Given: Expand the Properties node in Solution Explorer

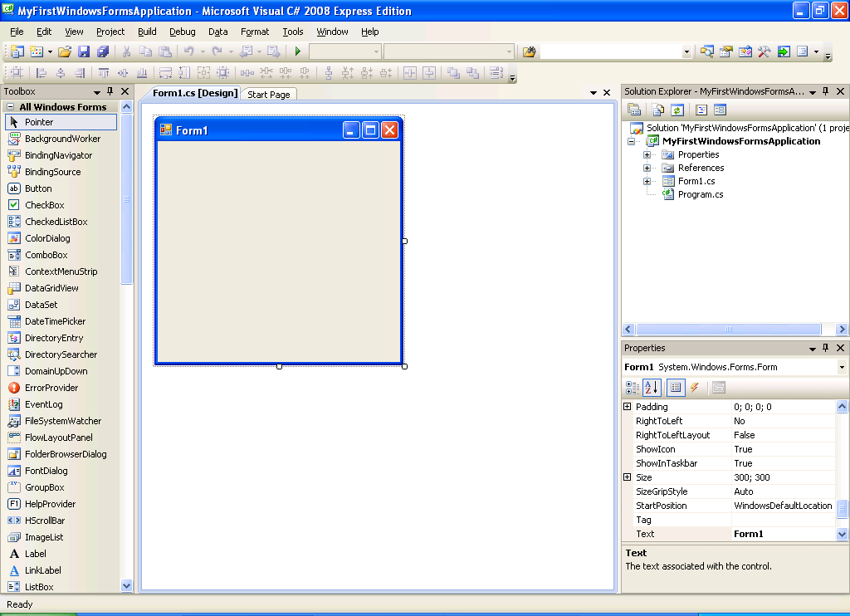Looking at the screenshot, I should [647, 154].
